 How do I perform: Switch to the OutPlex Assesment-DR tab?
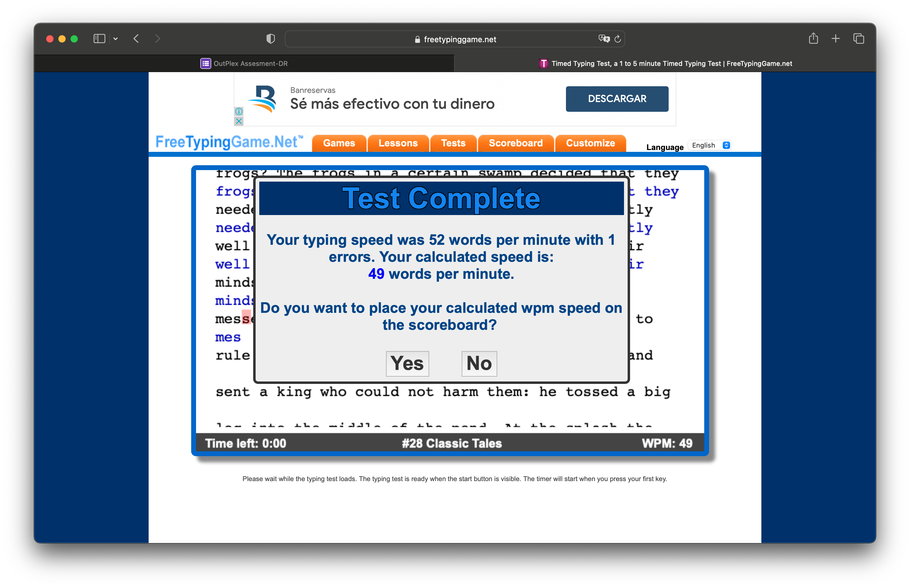[244, 63]
